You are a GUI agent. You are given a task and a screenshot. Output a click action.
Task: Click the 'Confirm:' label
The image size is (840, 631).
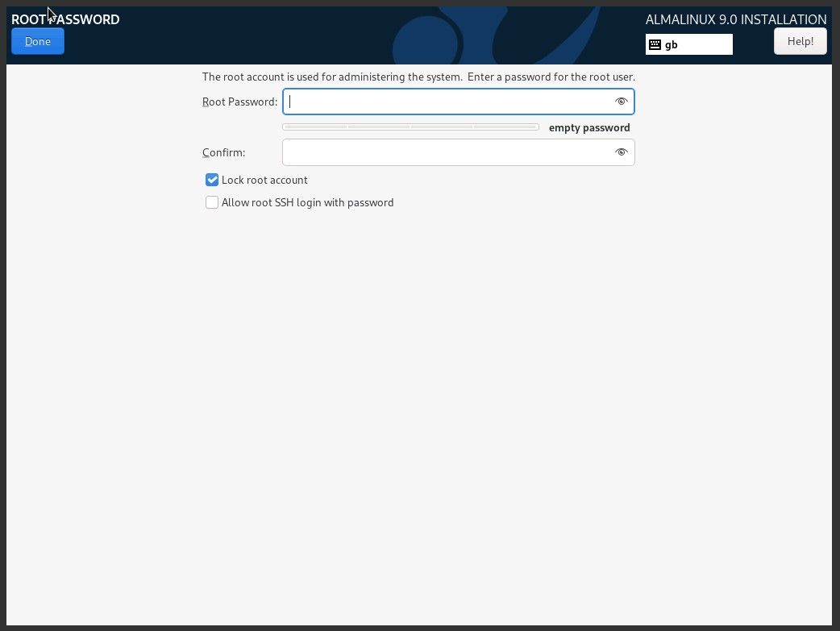point(223,152)
